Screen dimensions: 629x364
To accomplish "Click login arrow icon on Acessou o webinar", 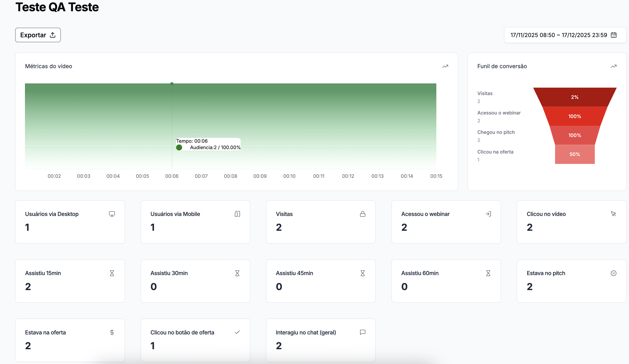I will point(488,214).
